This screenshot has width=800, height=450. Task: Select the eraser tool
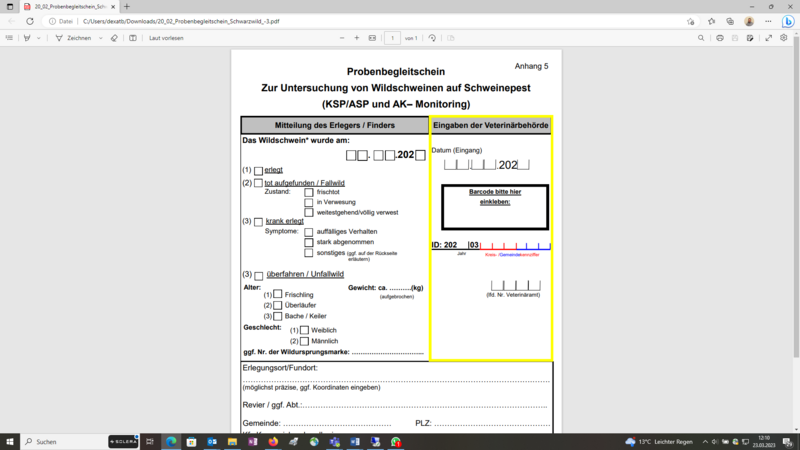tap(114, 38)
